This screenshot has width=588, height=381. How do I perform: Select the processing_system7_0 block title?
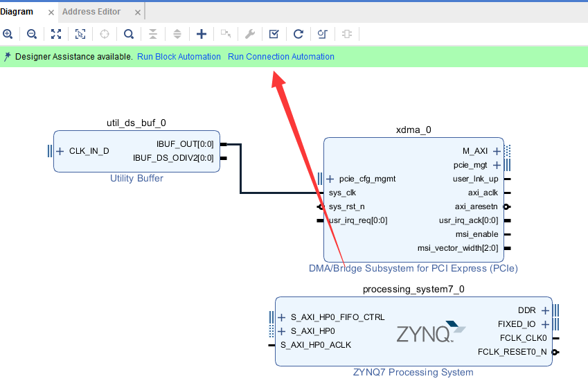[x=413, y=289]
